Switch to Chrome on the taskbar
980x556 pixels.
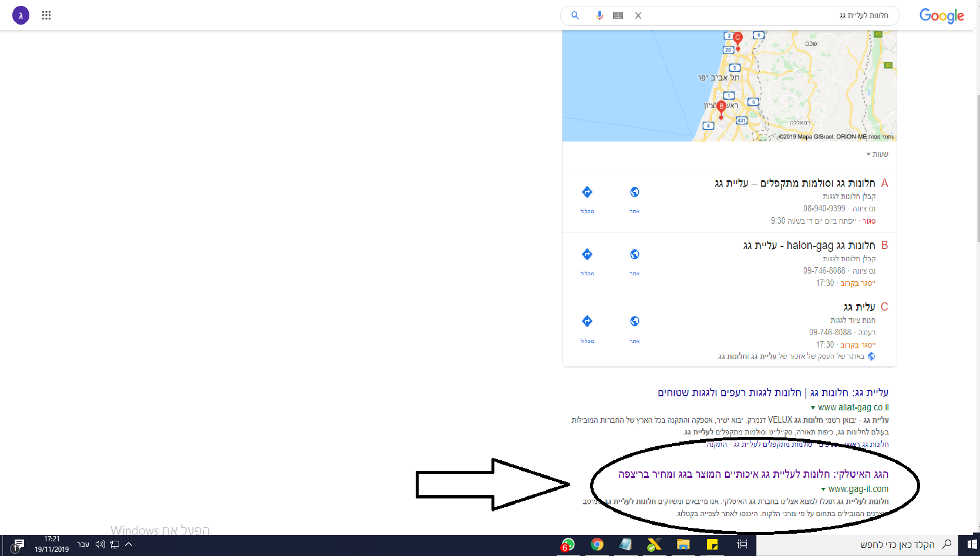pyautogui.click(x=597, y=545)
